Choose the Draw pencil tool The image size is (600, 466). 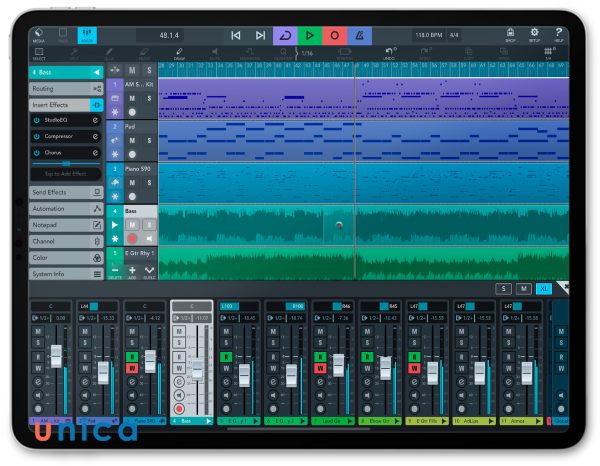click(x=179, y=54)
